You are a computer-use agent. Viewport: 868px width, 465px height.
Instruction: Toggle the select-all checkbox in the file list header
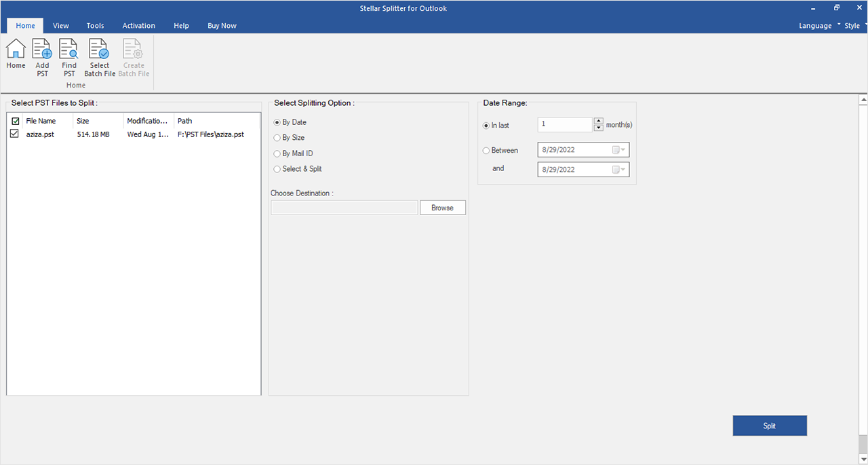(x=15, y=121)
